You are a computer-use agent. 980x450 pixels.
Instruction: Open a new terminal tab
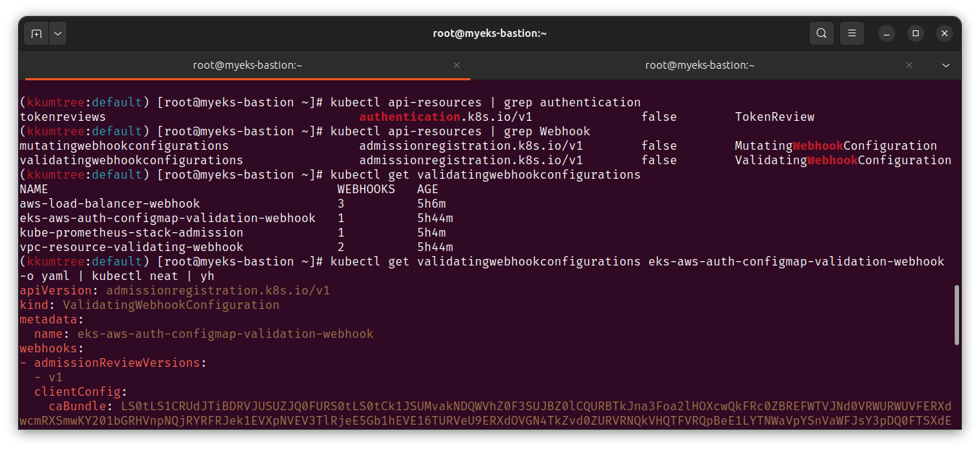click(37, 33)
